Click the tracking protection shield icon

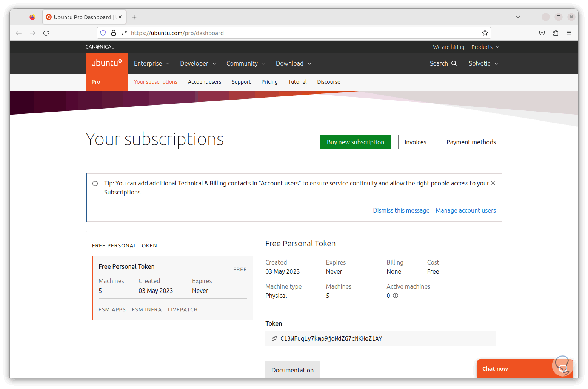point(103,33)
